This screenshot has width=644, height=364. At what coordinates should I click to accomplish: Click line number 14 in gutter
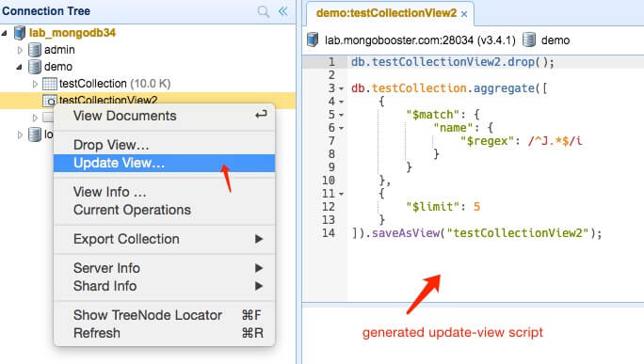[x=329, y=233]
